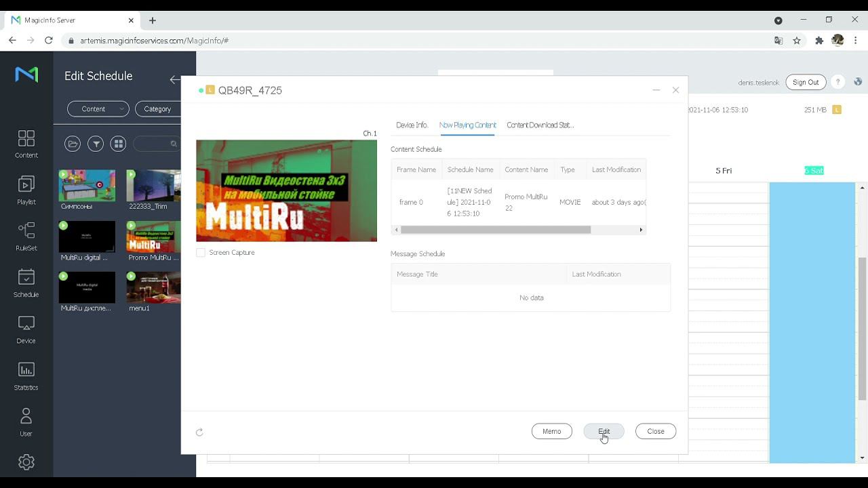This screenshot has height=488, width=868.
Task: Click the now playing preview image
Action: pos(286,190)
